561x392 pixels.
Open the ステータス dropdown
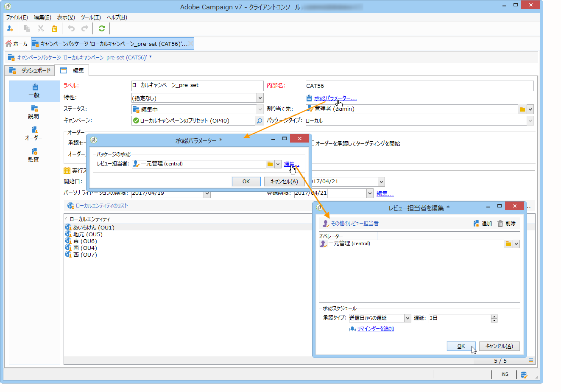pyautogui.click(x=260, y=109)
